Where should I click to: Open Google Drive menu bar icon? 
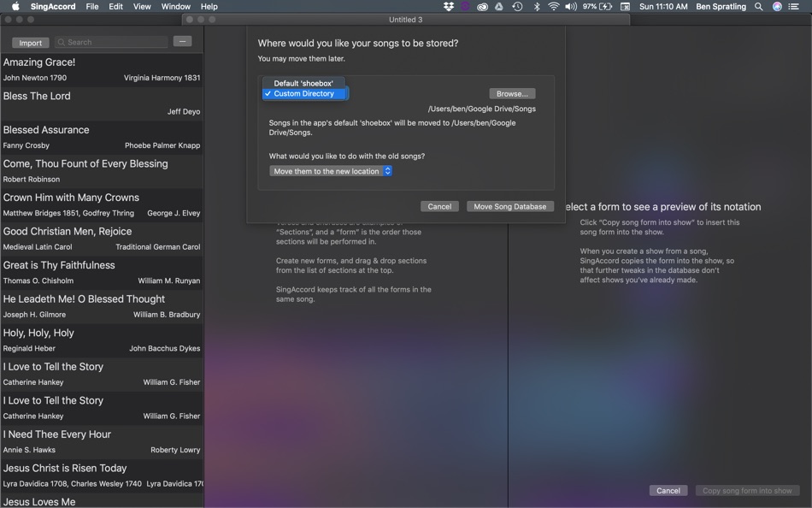click(x=499, y=6)
